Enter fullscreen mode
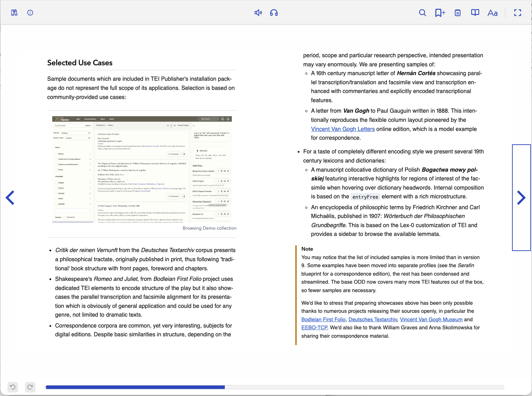 518,13
